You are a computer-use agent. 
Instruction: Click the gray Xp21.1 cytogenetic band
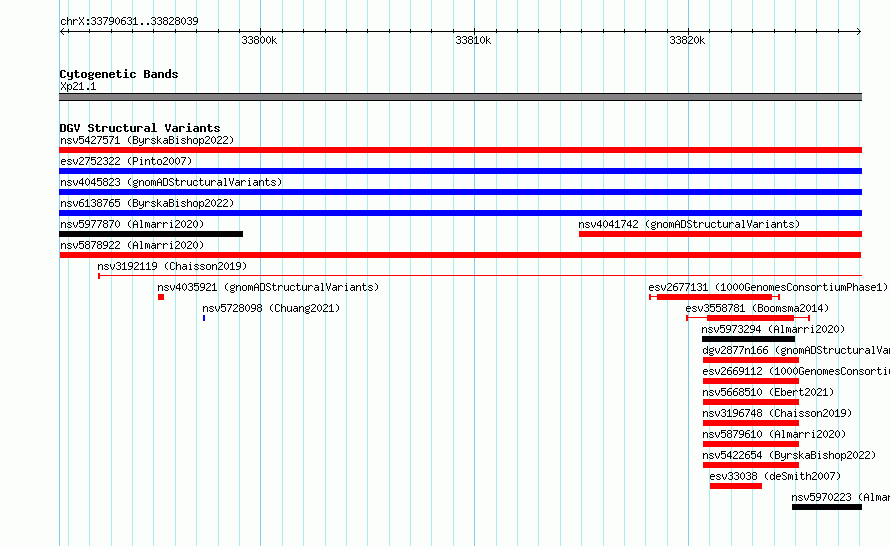coord(460,97)
